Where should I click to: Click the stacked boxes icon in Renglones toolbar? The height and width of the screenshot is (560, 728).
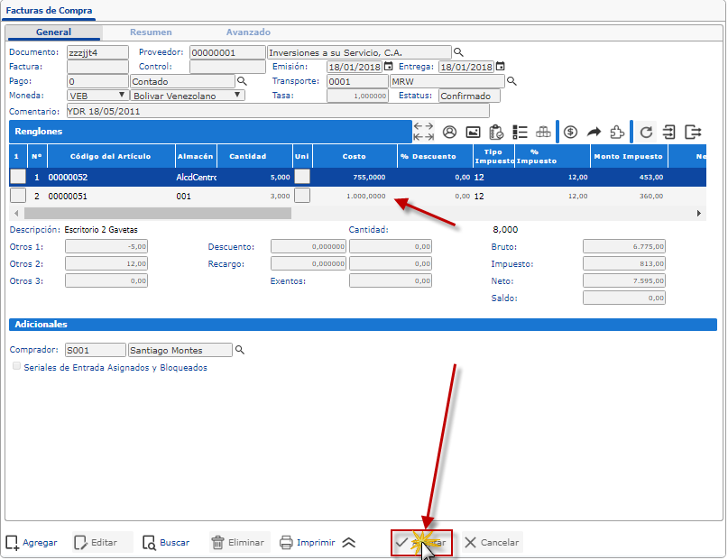pyautogui.click(x=542, y=132)
